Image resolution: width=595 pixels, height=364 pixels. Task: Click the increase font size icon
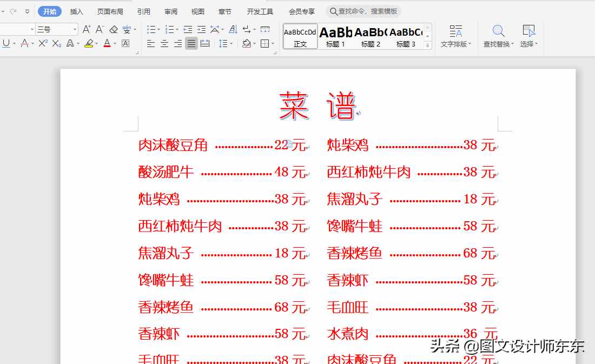coord(87,29)
